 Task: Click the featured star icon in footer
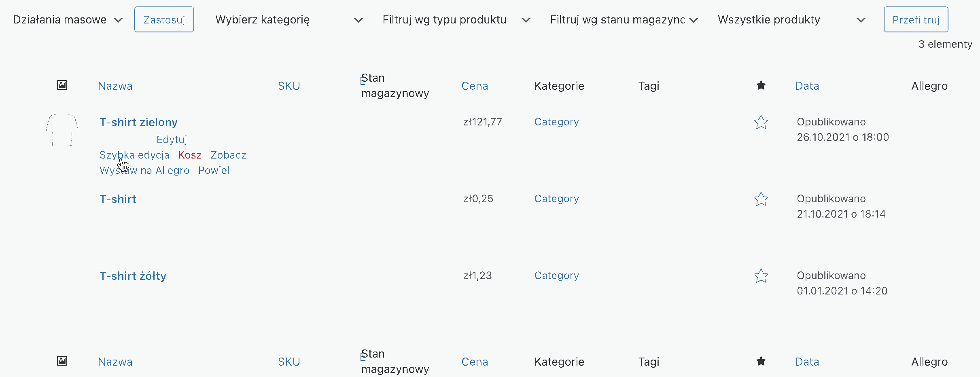tap(761, 361)
